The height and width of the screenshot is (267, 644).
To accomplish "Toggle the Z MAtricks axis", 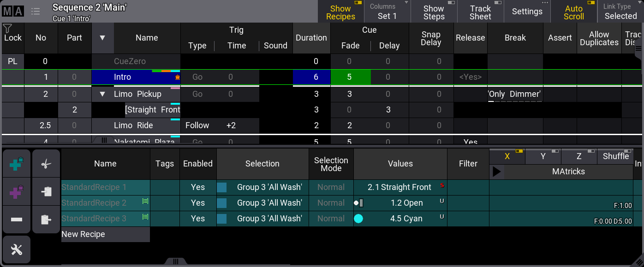I will click(579, 156).
